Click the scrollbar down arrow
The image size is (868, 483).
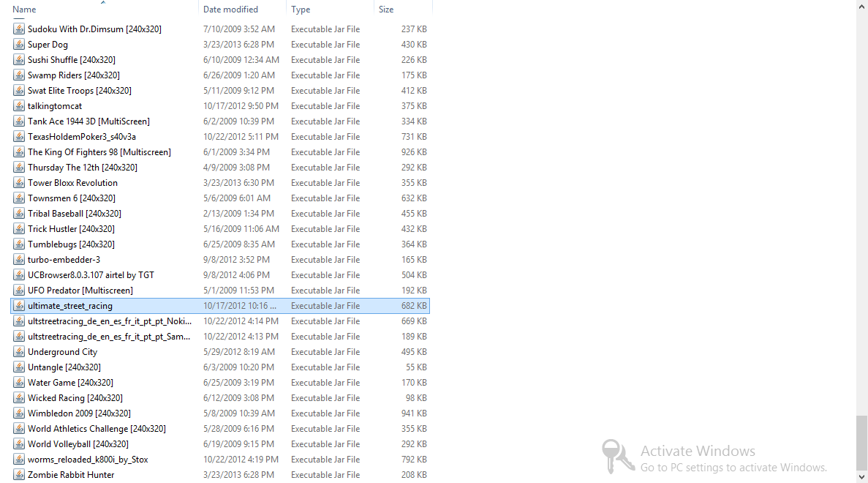(x=861, y=476)
